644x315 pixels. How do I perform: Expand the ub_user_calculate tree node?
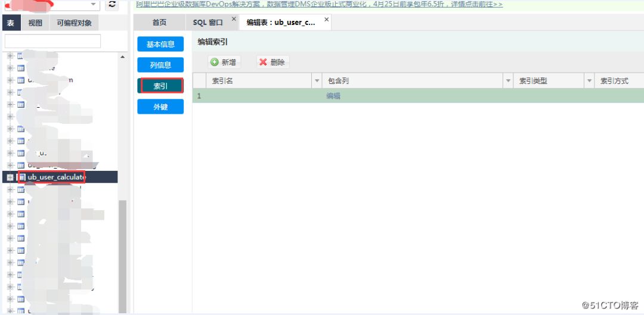[x=10, y=177]
